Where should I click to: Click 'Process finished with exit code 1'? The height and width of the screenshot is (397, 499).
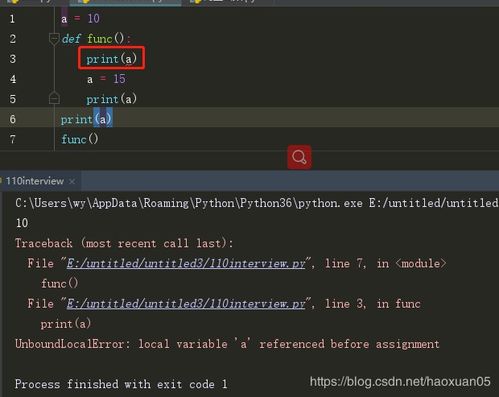coord(121,384)
